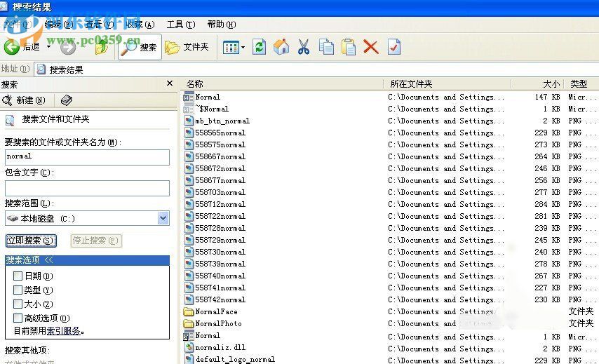Select file name 558703normal

[x=220, y=192]
